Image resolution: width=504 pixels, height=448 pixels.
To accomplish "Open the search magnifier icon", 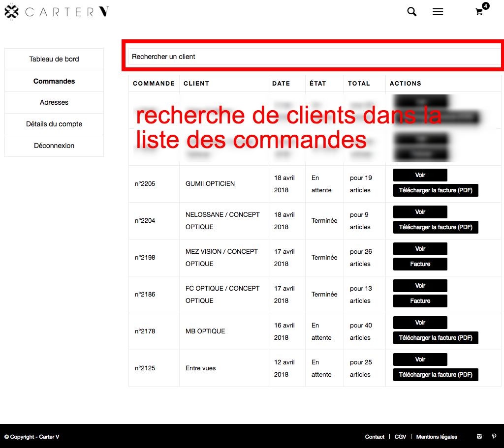I will point(411,12).
